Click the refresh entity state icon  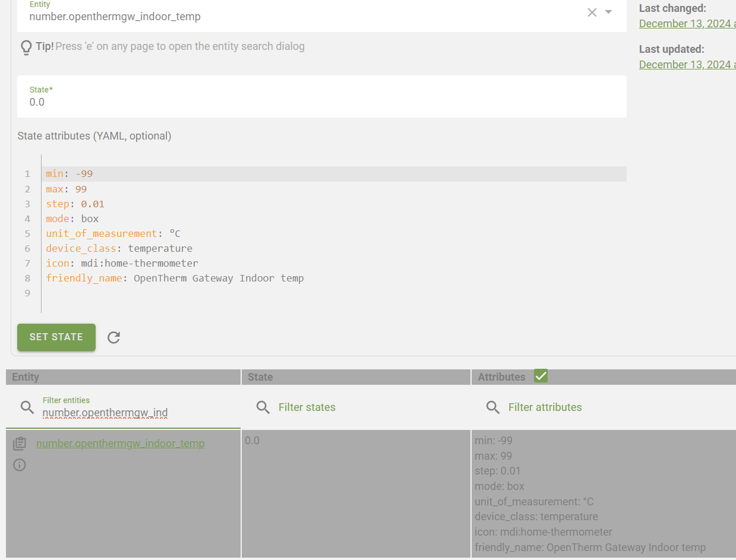[113, 337]
